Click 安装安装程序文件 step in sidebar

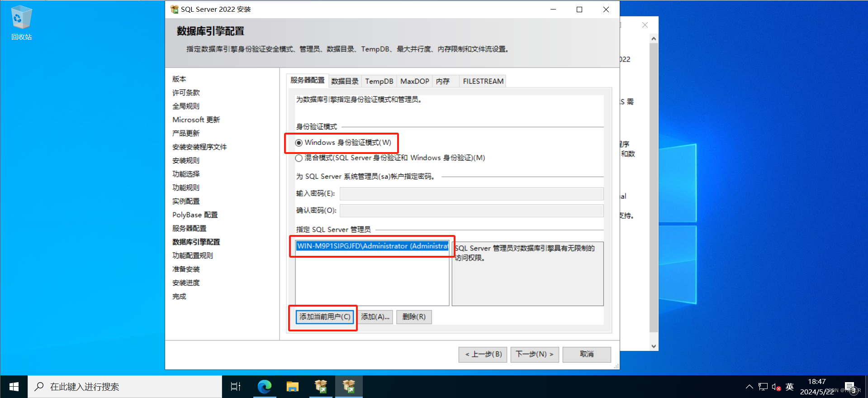199,147
